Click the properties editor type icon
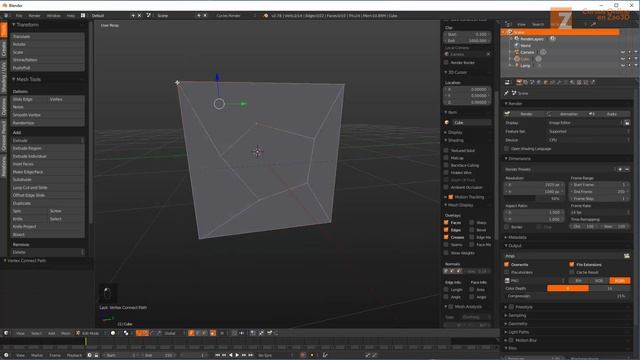Image resolution: width=640 pixels, height=360 pixels. click(x=508, y=82)
